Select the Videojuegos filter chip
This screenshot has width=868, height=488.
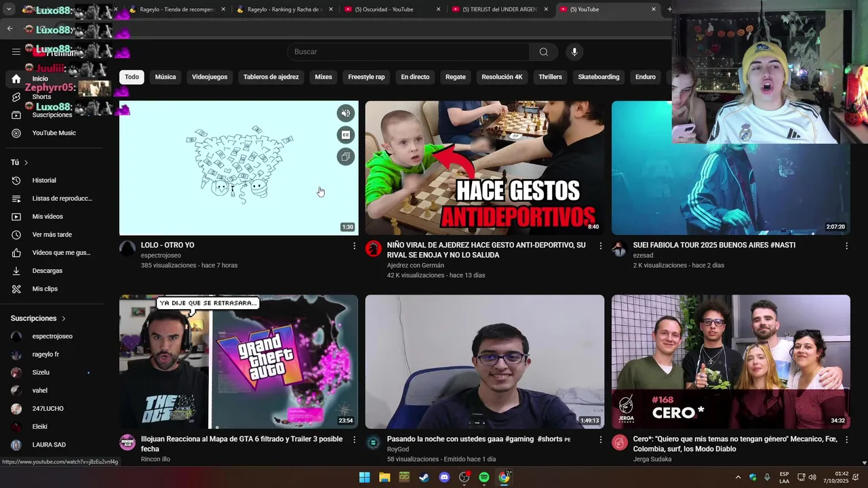210,77
